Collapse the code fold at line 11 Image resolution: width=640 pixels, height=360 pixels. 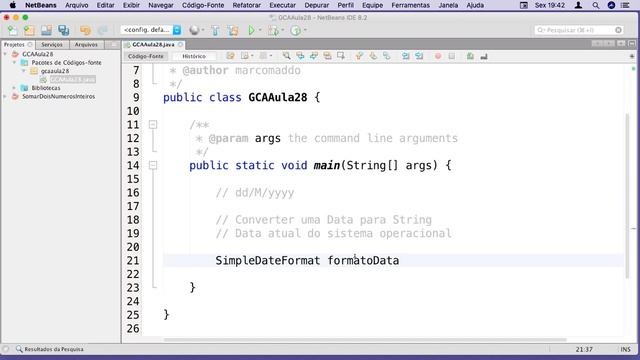pyautogui.click(x=153, y=124)
